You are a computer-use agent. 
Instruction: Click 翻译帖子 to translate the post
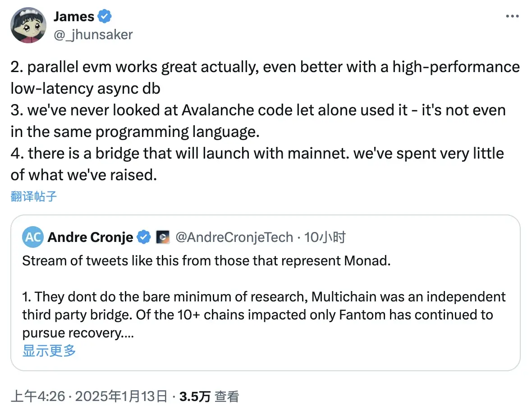34,196
